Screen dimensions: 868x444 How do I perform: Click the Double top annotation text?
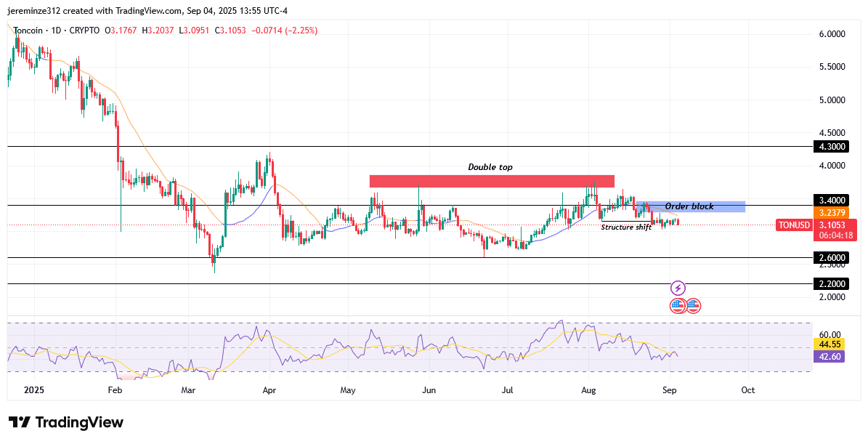(490, 167)
